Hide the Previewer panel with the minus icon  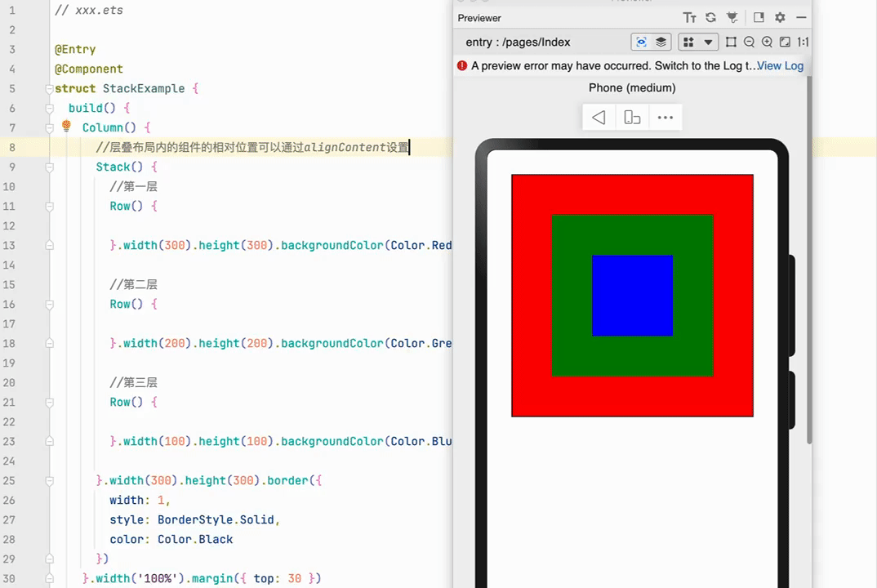coord(802,18)
